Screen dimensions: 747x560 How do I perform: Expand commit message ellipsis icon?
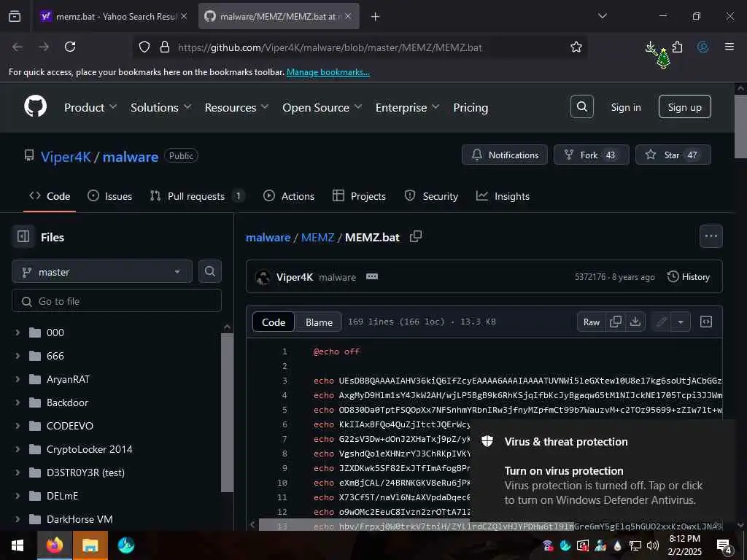pyautogui.click(x=371, y=276)
